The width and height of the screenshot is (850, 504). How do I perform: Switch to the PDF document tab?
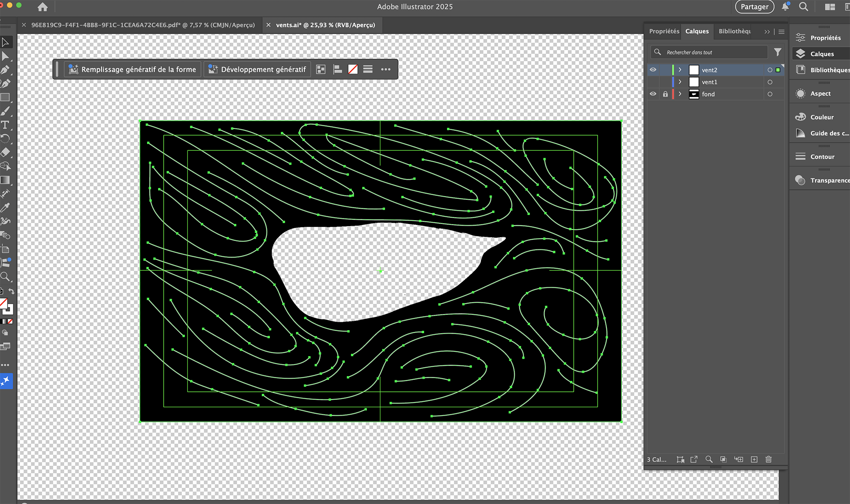pyautogui.click(x=143, y=25)
